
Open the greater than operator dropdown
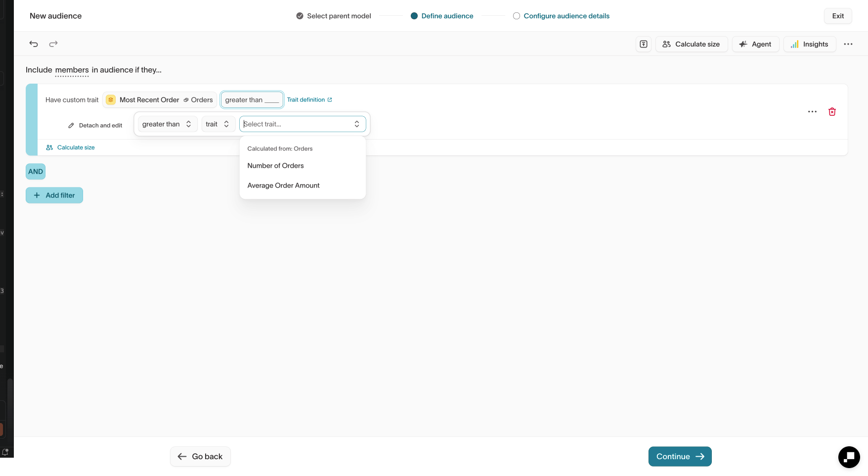coord(167,124)
